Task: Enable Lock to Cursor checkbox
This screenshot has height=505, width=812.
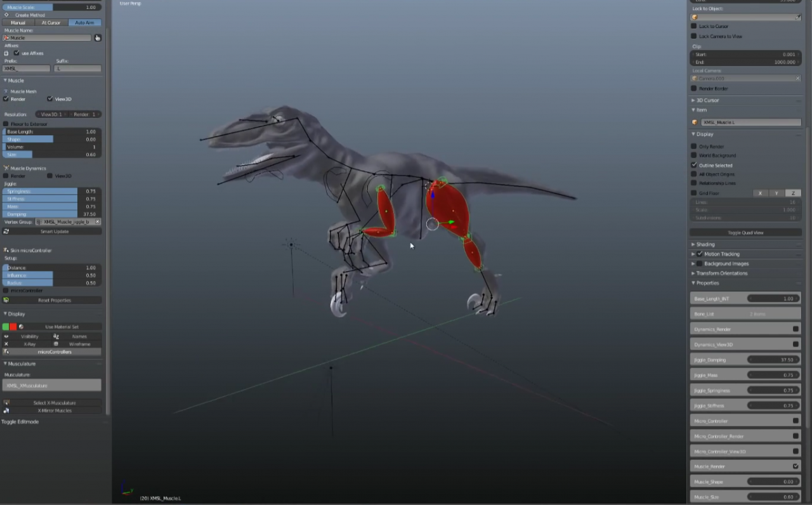Action: [x=693, y=27]
